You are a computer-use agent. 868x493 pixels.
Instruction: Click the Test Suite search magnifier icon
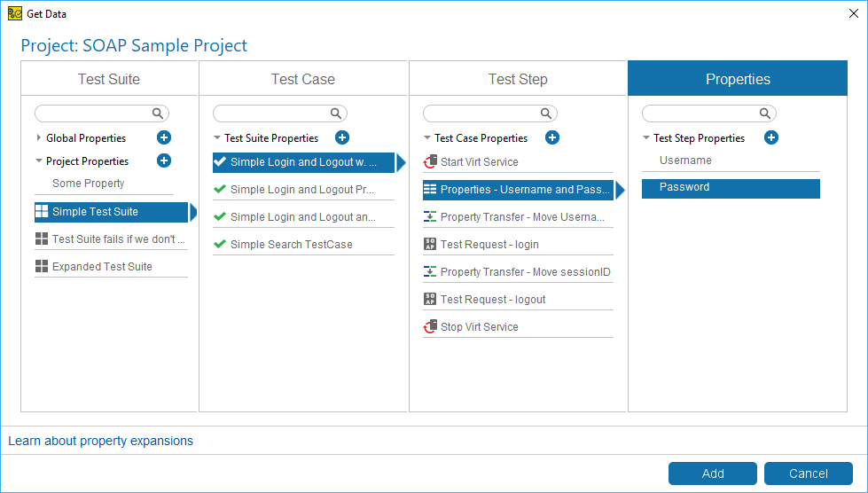[x=158, y=113]
